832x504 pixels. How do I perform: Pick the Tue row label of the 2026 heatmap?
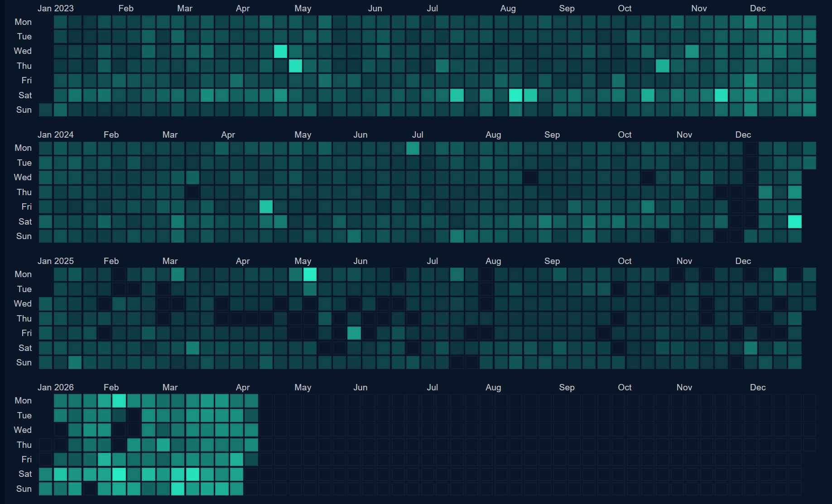point(24,415)
